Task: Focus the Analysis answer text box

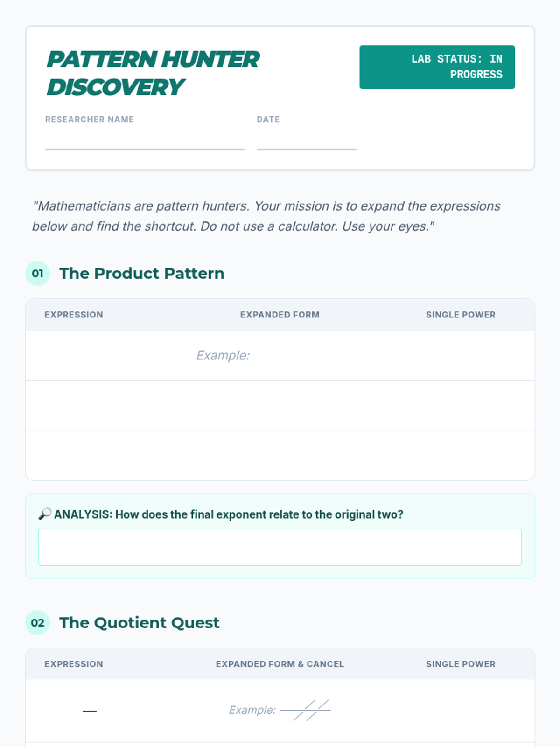Action: point(280,547)
